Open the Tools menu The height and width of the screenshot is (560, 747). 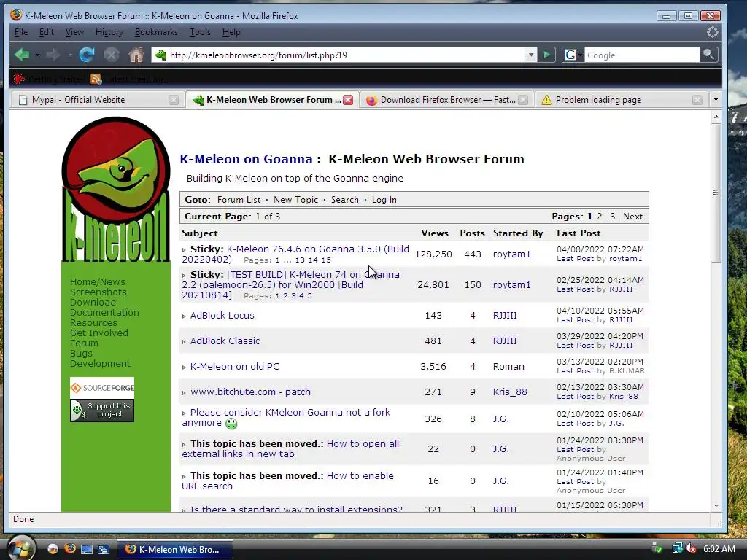(200, 32)
